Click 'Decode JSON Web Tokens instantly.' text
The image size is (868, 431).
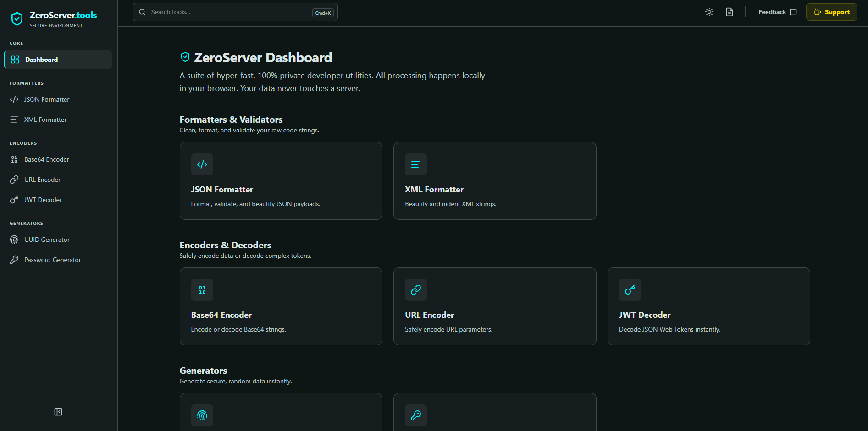coord(669,329)
